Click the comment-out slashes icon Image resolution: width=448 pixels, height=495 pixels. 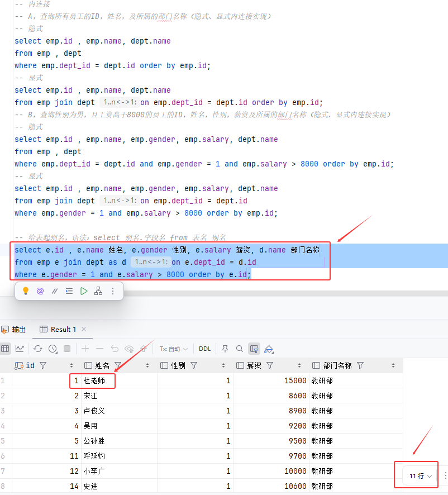55,291
